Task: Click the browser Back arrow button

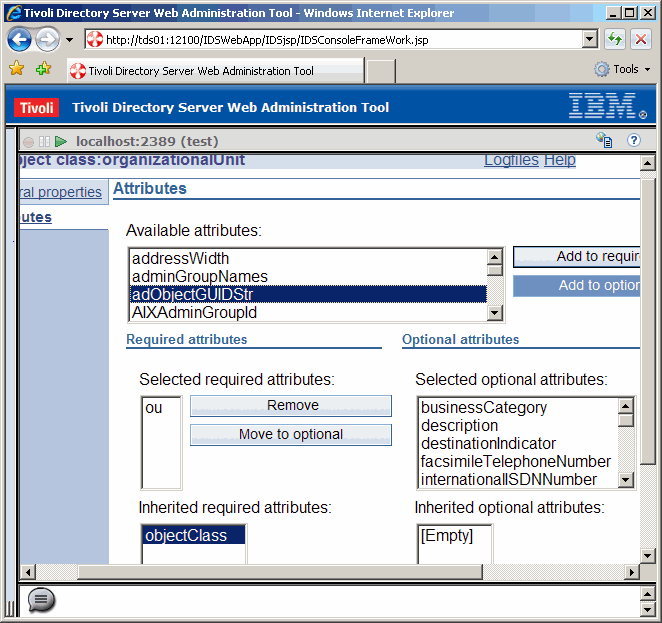Action: point(20,40)
